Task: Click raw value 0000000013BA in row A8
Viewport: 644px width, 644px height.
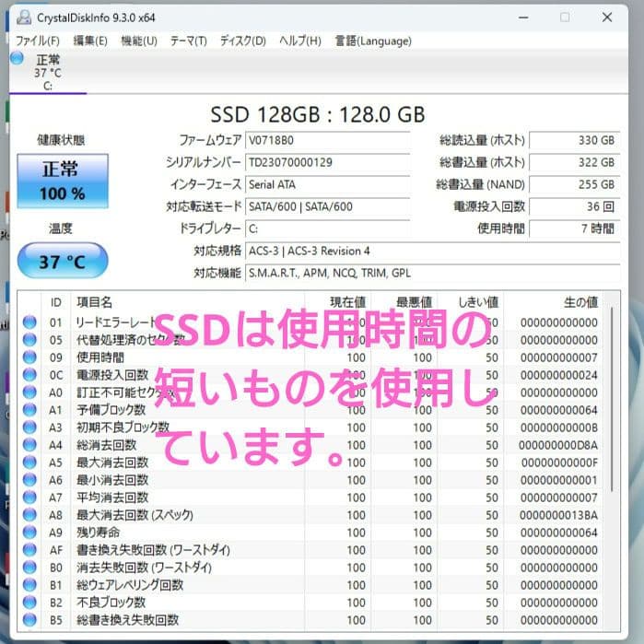Action: pyautogui.click(x=558, y=515)
